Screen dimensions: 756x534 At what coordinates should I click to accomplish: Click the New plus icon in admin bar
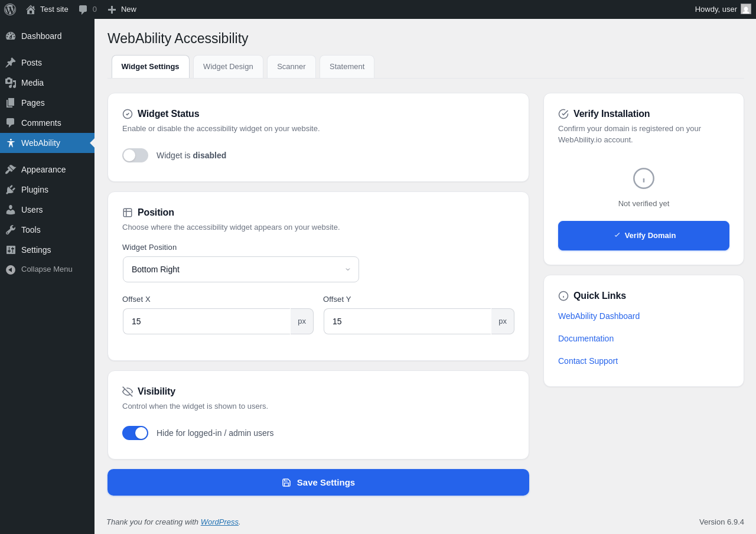[x=112, y=9]
